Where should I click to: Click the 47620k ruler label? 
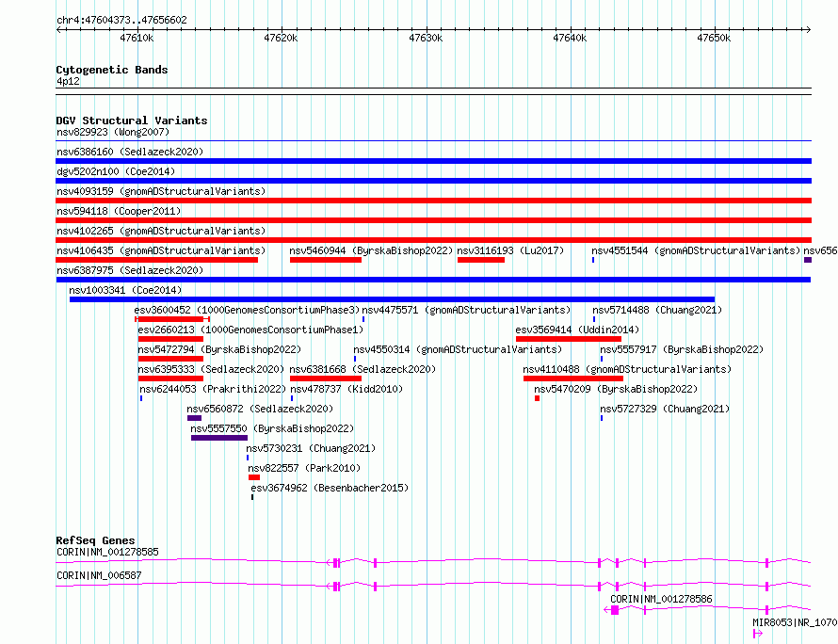[282, 38]
